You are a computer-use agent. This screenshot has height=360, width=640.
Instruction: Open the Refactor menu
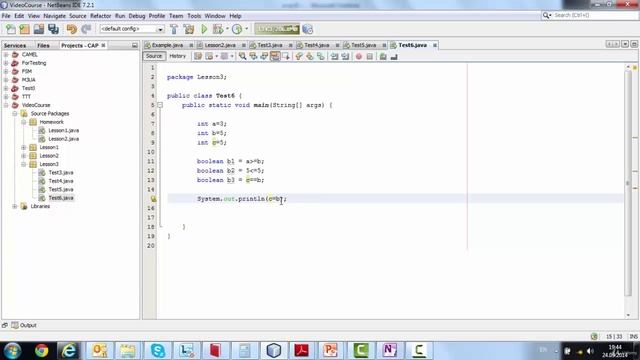[x=100, y=16]
